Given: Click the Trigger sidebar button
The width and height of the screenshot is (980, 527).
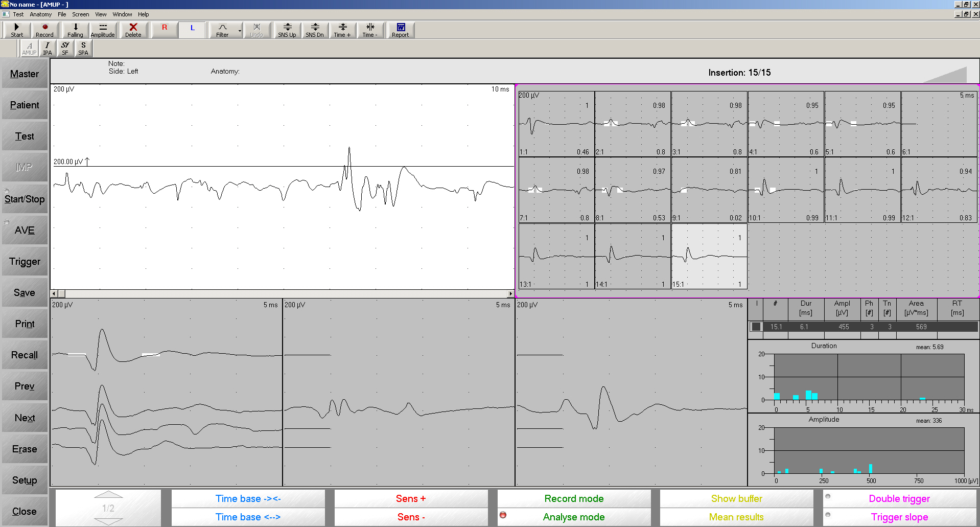Looking at the screenshot, I should click(25, 262).
